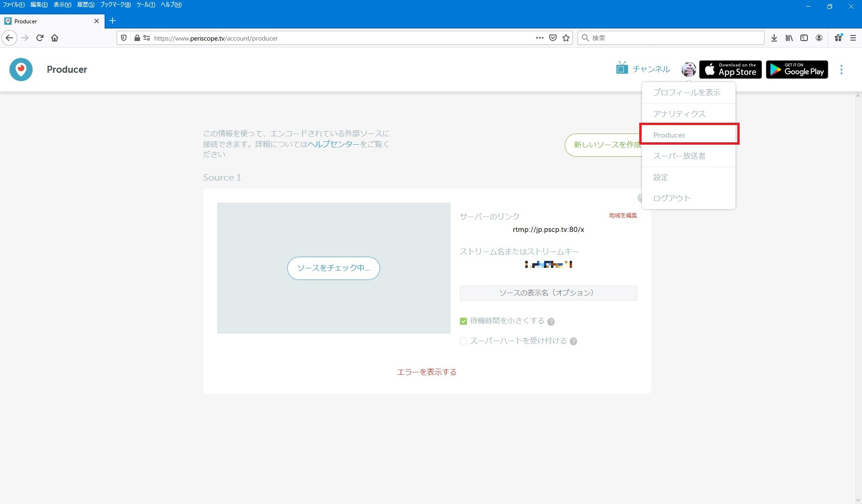Open the ツール menu
The image size is (862, 504).
coord(146,5)
